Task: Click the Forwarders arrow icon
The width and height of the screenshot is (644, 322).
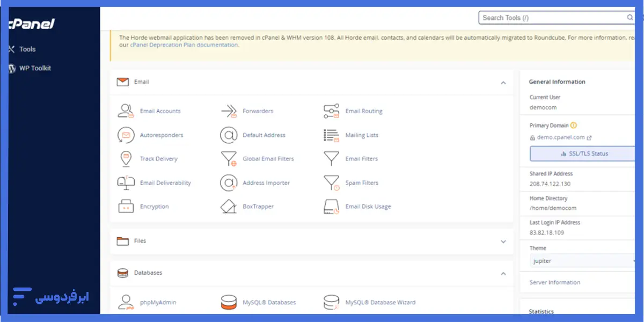Action: tap(229, 111)
